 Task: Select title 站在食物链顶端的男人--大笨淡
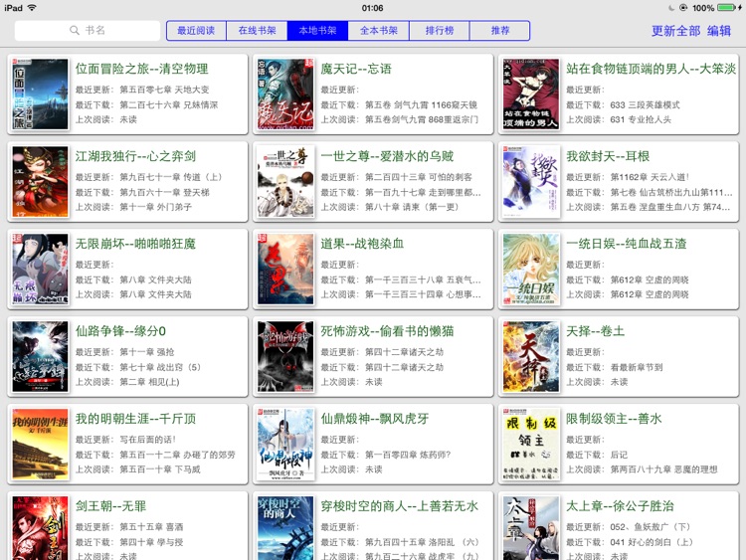651,69
